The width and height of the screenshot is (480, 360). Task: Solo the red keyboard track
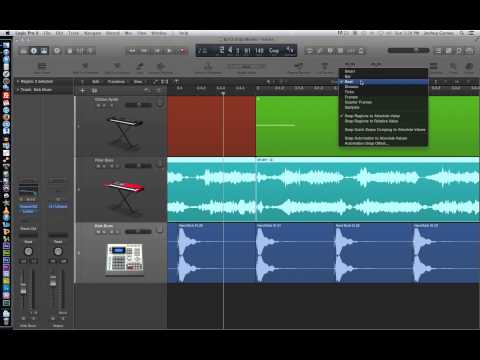(x=104, y=166)
